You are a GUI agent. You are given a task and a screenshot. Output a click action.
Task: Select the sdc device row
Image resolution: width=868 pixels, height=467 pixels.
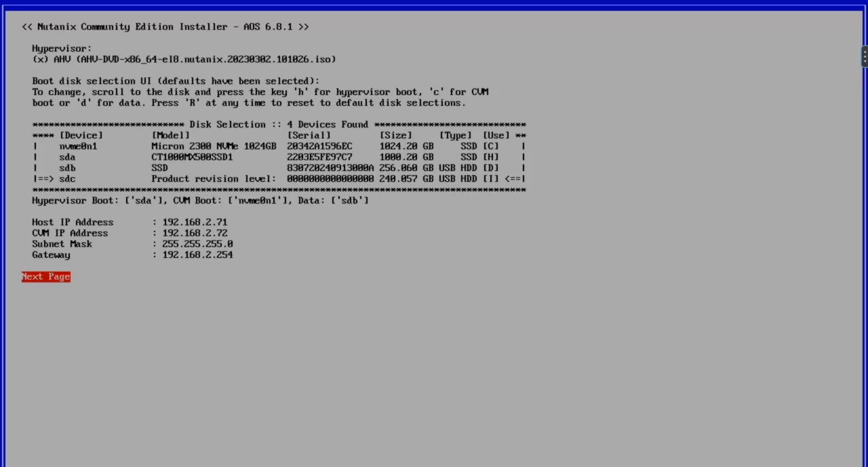[279, 179]
